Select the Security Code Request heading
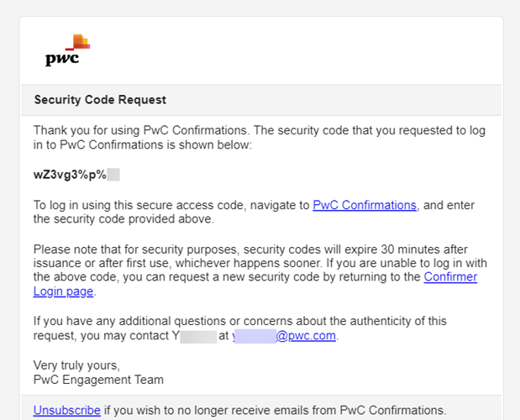Viewport: 520px width, 420px height. [100, 100]
